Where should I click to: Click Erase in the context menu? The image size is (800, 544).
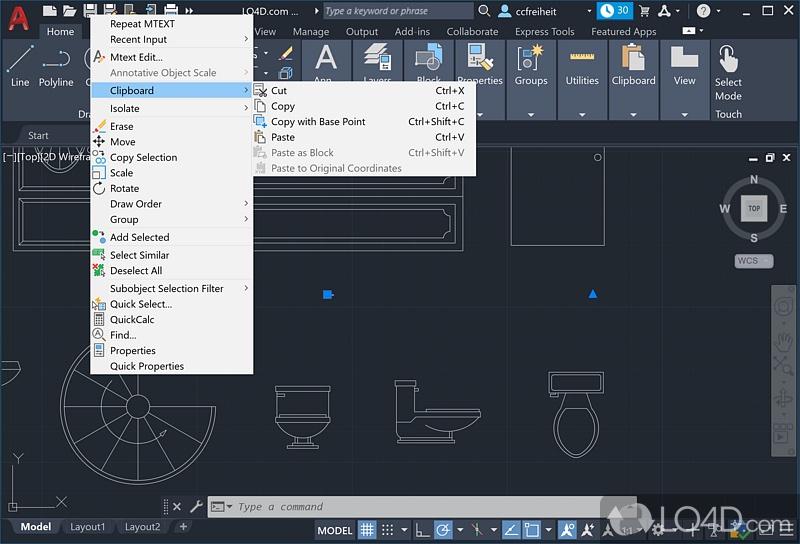(x=121, y=127)
